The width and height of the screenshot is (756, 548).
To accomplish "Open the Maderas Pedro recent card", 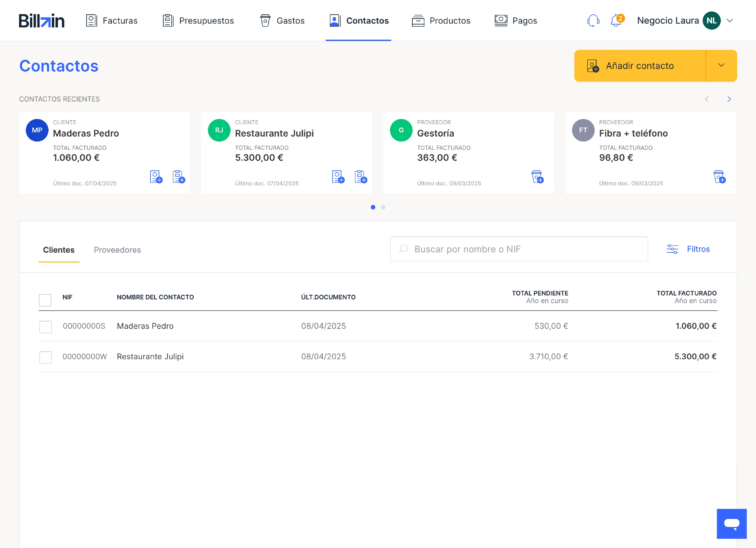I will (x=104, y=153).
